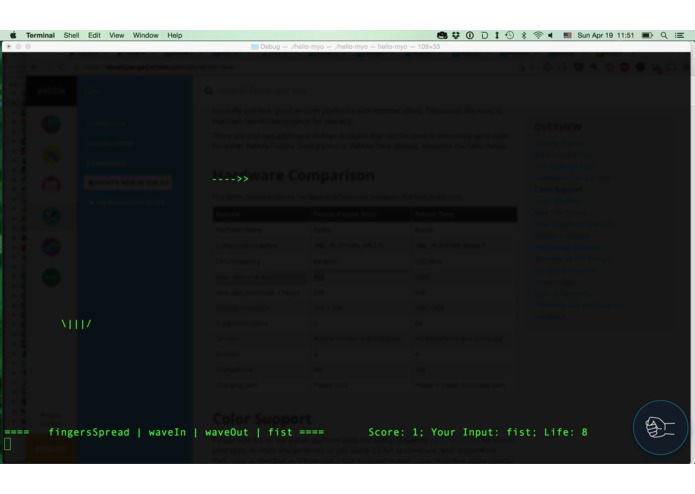Image resolution: width=695 pixels, height=494 pixels.
Task: Click the folder proxy icon in Terminal title
Action: tap(255, 46)
